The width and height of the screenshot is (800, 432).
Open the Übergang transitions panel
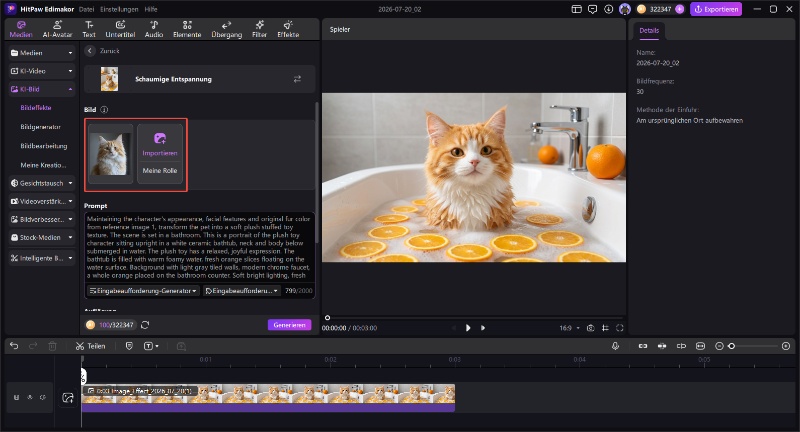coord(227,29)
